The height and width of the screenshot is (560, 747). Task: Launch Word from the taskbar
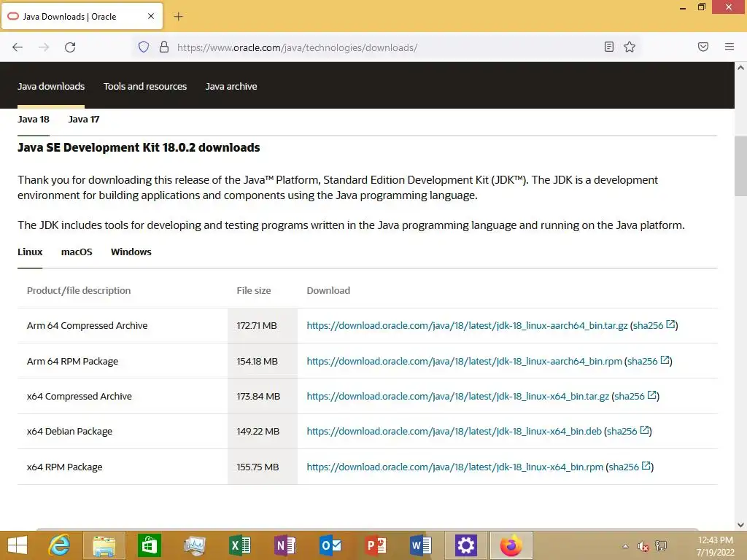pyautogui.click(x=421, y=545)
